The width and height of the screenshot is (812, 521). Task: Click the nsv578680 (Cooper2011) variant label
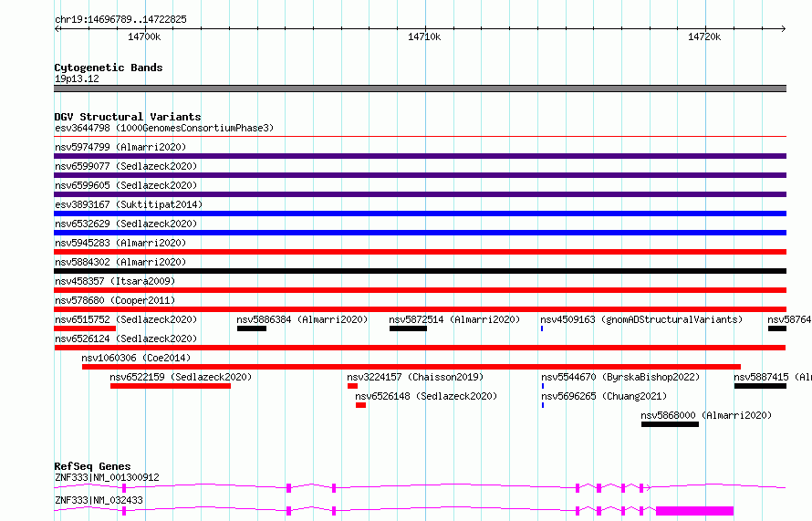[115, 300]
